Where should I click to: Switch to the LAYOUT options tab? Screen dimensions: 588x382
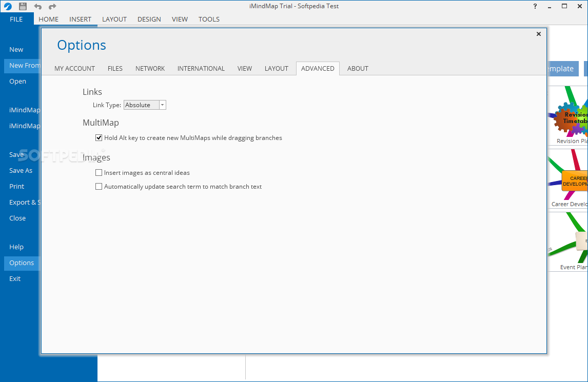tap(277, 69)
